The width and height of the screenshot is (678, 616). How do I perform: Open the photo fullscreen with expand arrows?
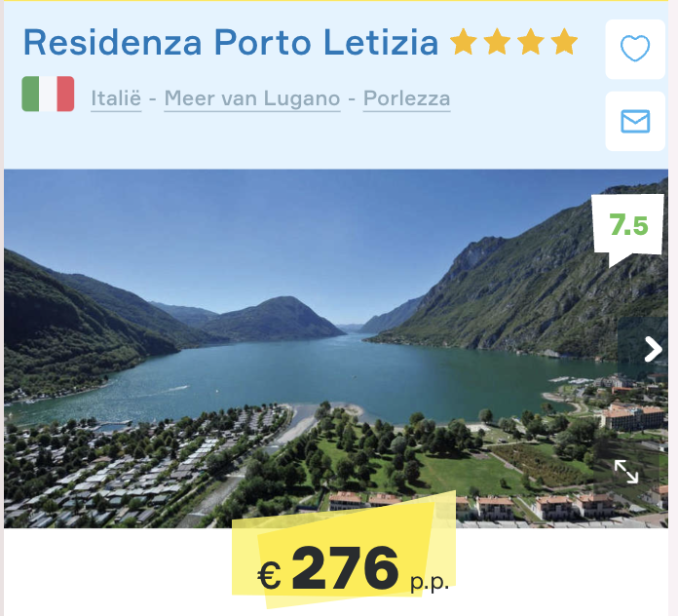626,471
